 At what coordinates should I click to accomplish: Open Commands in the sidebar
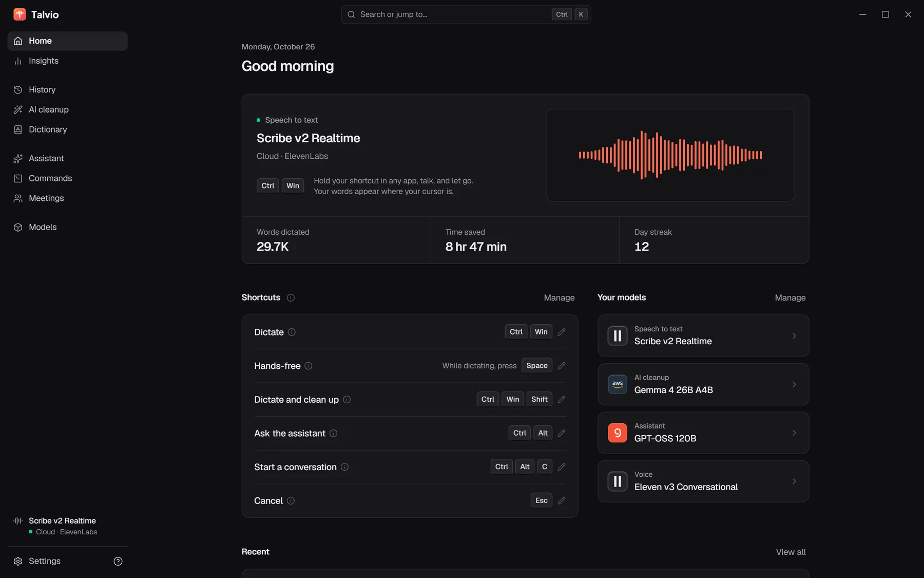tap(67, 178)
